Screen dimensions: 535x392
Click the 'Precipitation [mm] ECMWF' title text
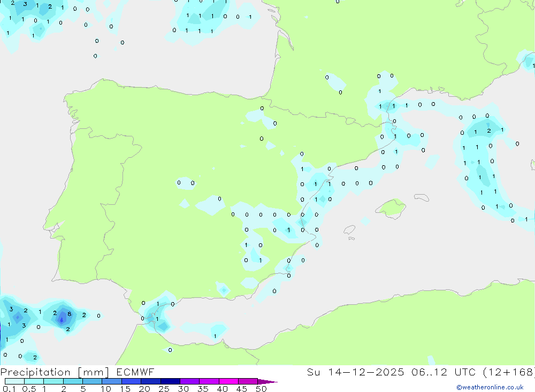click(x=78, y=372)
